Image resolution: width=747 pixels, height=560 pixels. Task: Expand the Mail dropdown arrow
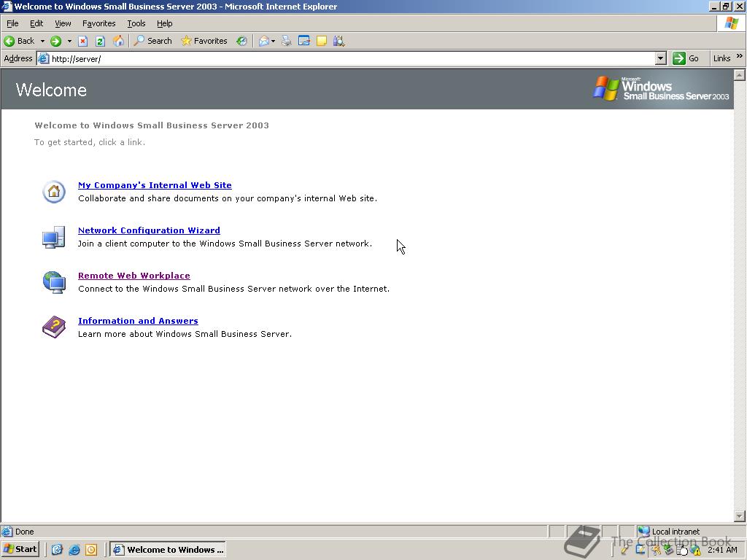pyautogui.click(x=273, y=41)
